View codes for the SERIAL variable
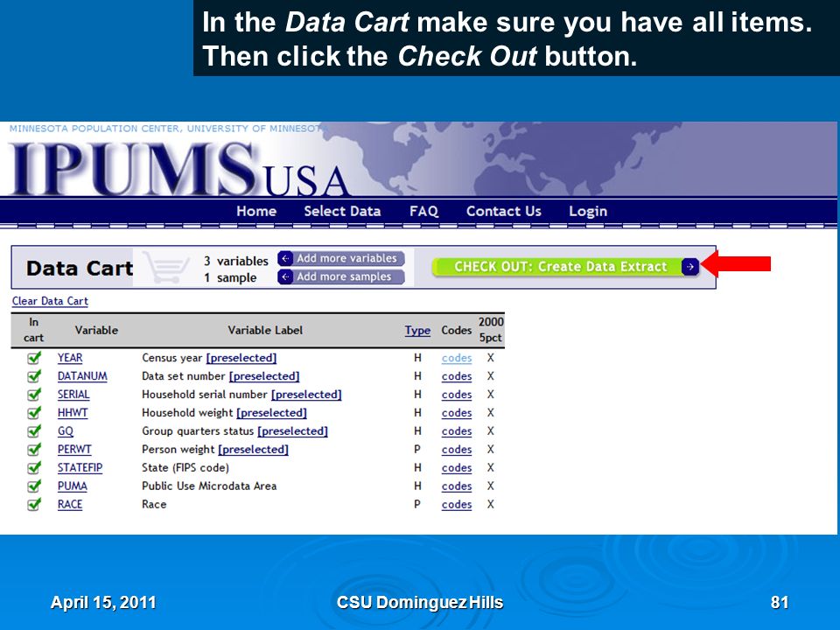 (457, 395)
